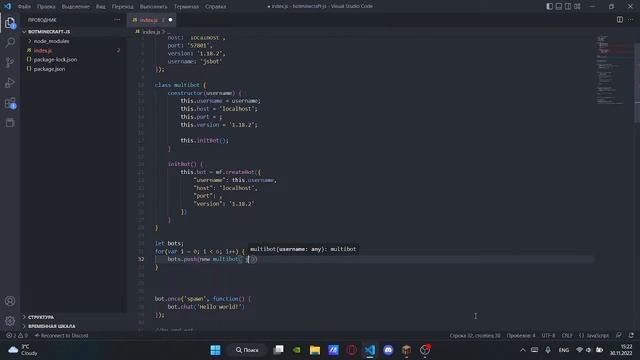Open the weather widget on taskbar
The height and width of the screenshot is (360, 640).
(22, 350)
